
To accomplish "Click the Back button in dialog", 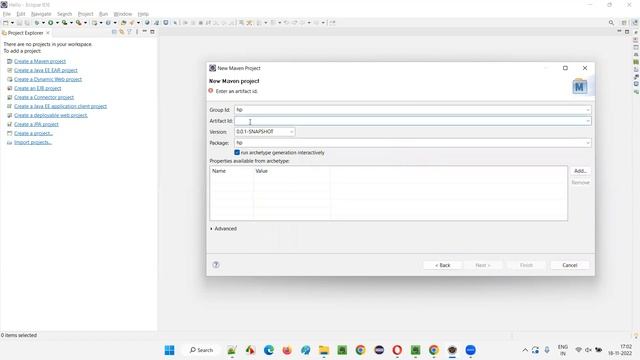I will 443,265.
